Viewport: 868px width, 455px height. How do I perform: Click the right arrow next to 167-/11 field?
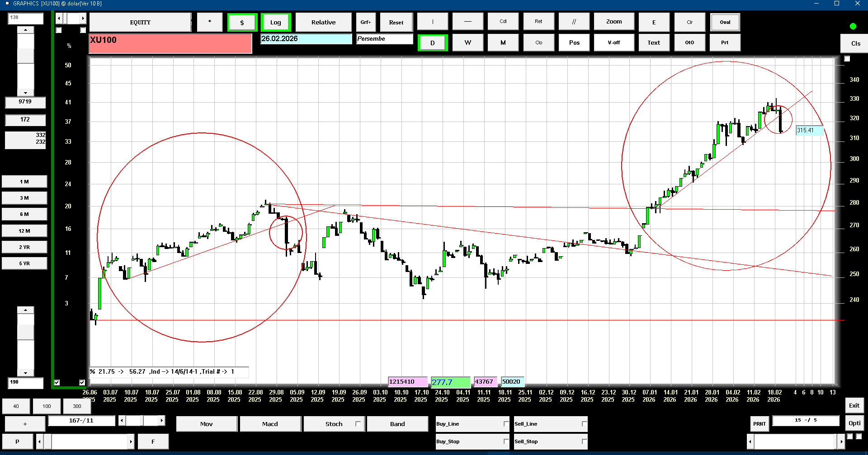161,421
